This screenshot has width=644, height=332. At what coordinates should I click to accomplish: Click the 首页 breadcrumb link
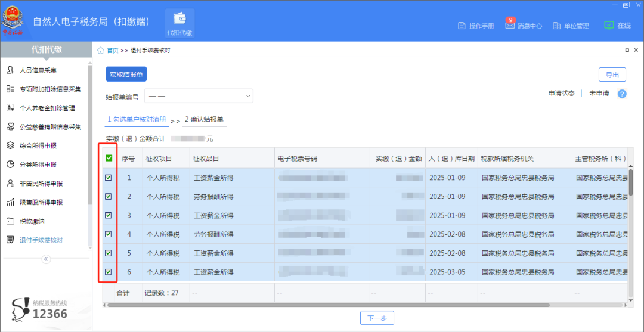tap(113, 51)
